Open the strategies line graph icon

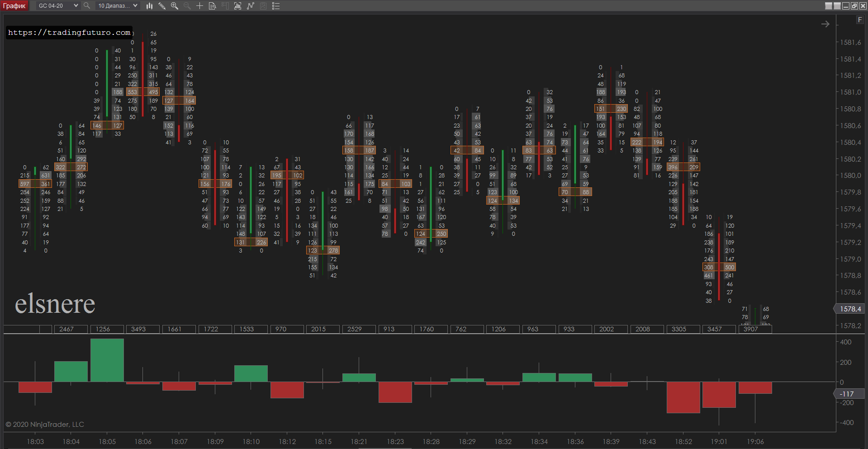click(x=251, y=6)
